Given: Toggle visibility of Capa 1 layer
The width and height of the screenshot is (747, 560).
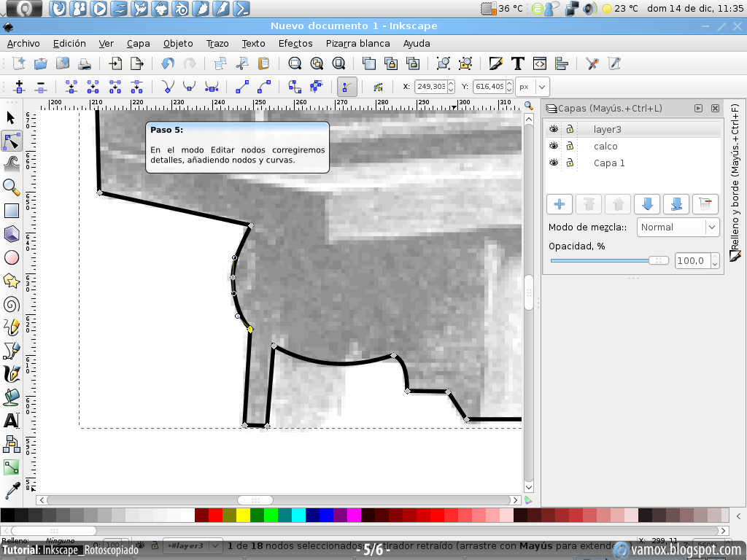Looking at the screenshot, I should [x=554, y=163].
